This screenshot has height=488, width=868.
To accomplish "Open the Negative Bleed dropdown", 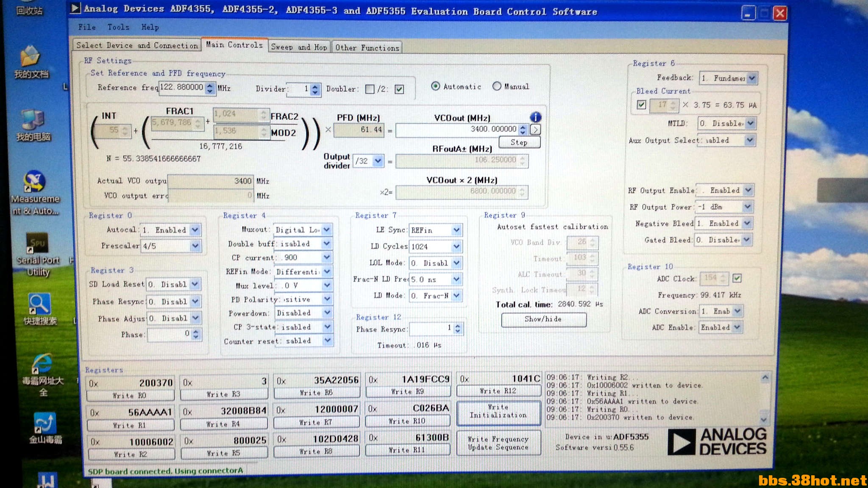I will 723,223.
